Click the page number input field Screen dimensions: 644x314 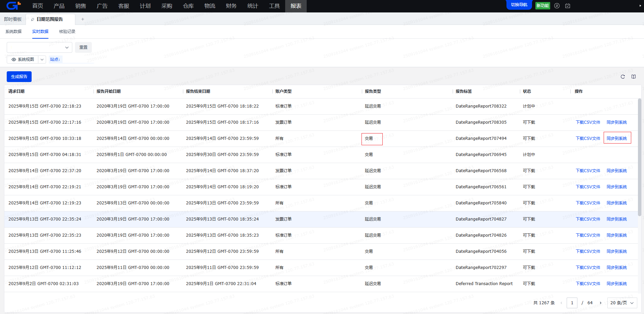coord(572,303)
